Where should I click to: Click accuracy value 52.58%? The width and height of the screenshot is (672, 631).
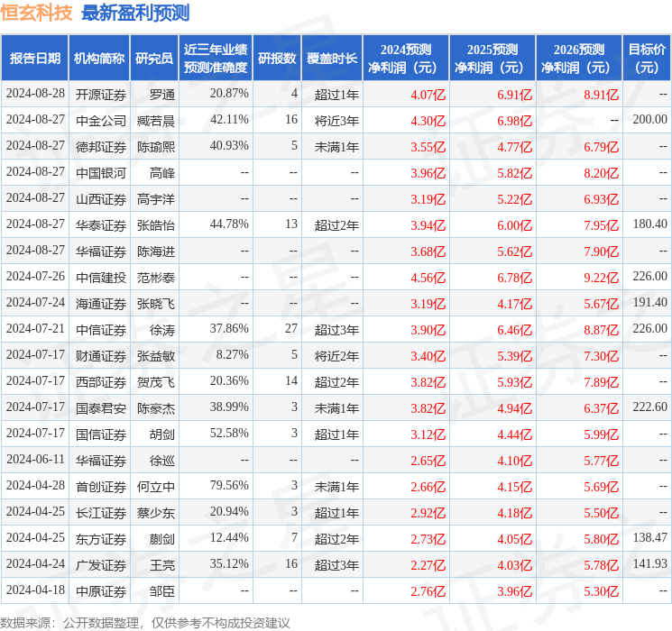coord(229,433)
